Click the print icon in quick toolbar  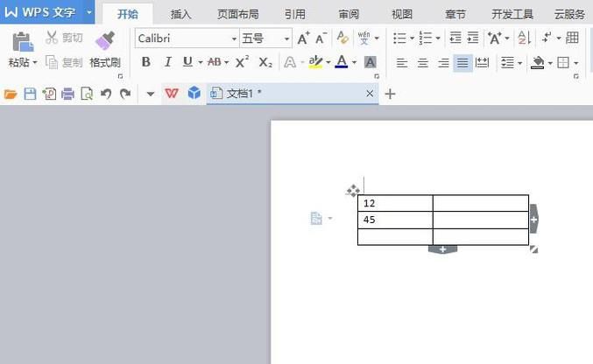coord(68,94)
